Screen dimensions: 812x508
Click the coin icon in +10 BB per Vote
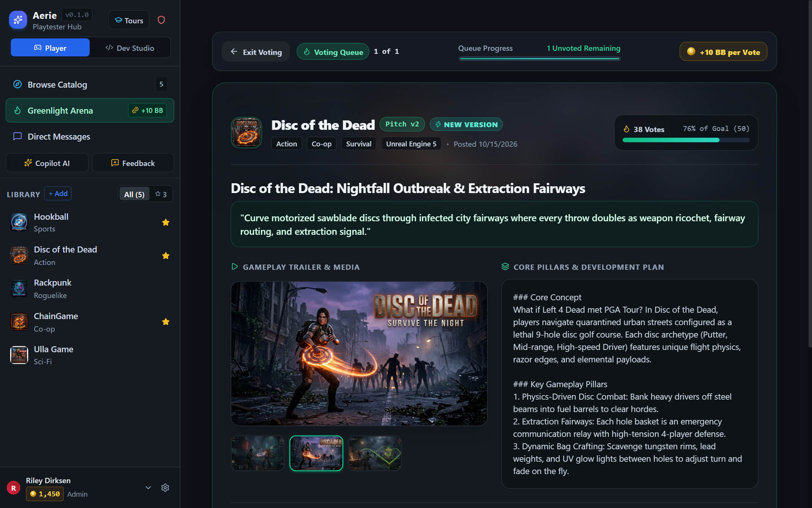tap(691, 52)
